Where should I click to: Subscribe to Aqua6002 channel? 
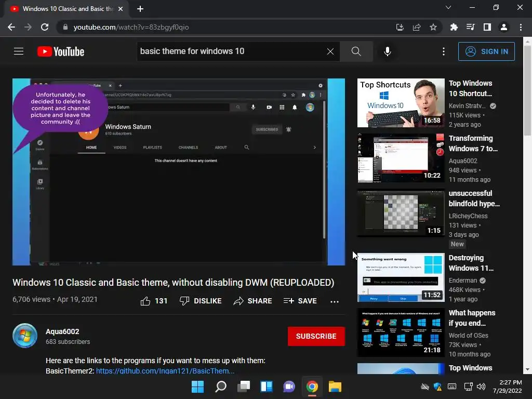316,336
